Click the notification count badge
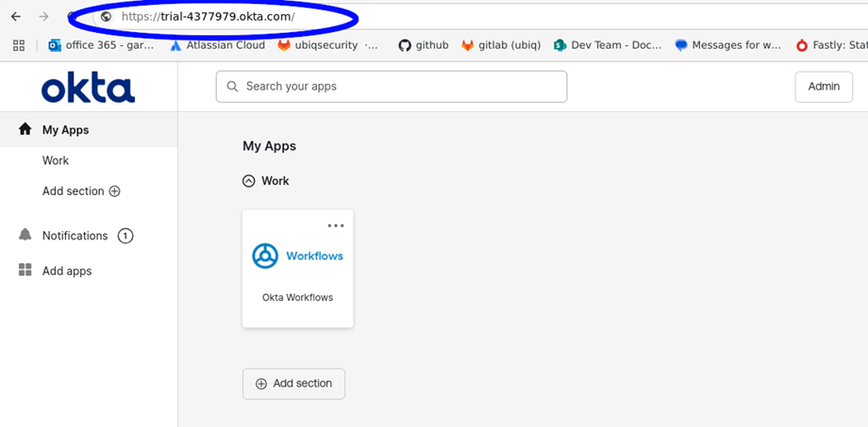The width and height of the screenshot is (868, 427). (x=125, y=237)
